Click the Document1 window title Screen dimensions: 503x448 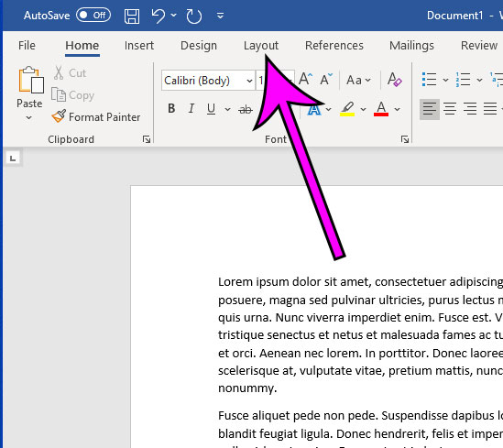454,16
